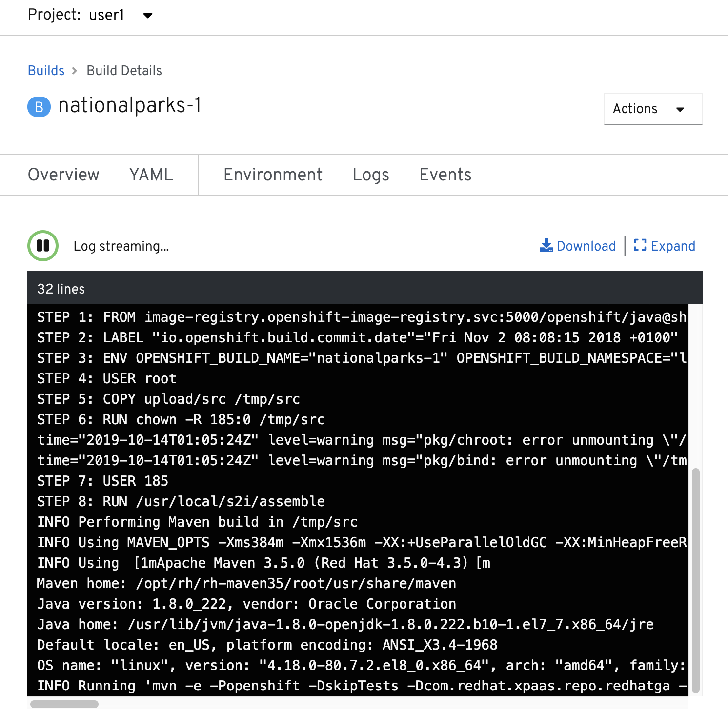Navigate to Builds breadcrumb link
The height and width of the screenshot is (709, 728).
(46, 71)
